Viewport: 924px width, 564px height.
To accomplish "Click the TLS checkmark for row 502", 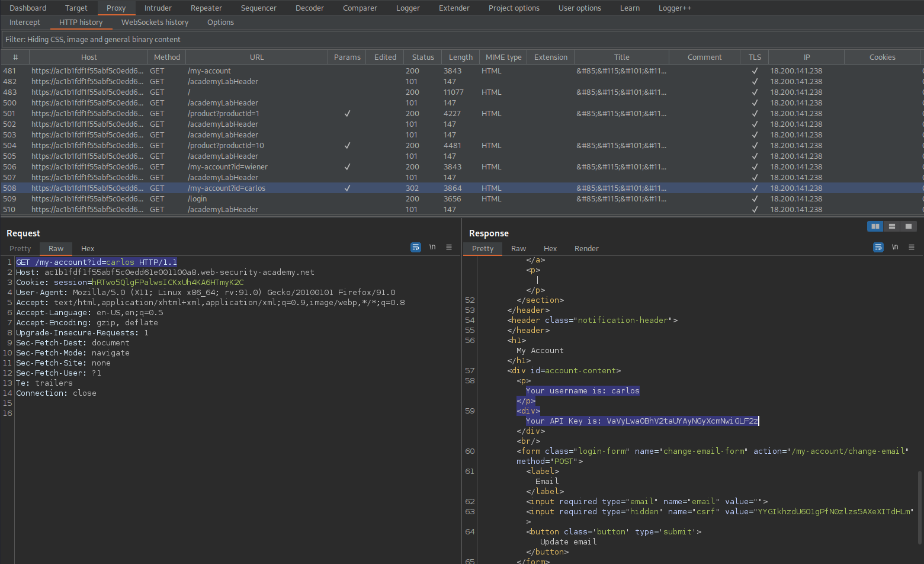I will tap(755, 124).
